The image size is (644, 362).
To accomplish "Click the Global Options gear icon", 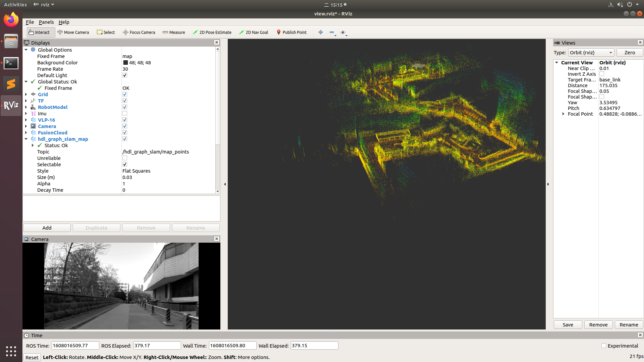I will tap(33, 50).
